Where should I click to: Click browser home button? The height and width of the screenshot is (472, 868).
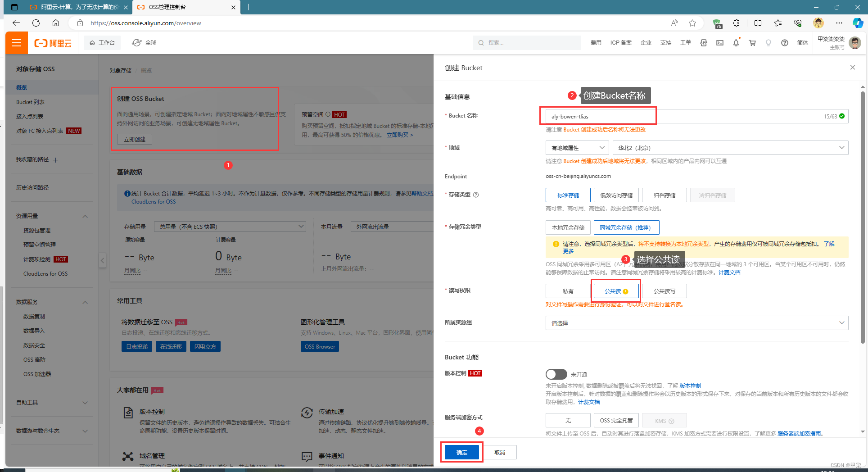[56, 23]
